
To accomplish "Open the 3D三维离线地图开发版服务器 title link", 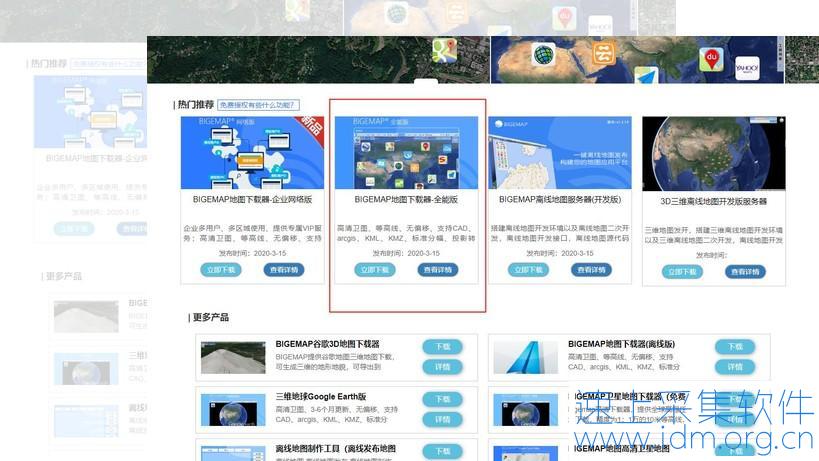I will click(x=713, y=202).
